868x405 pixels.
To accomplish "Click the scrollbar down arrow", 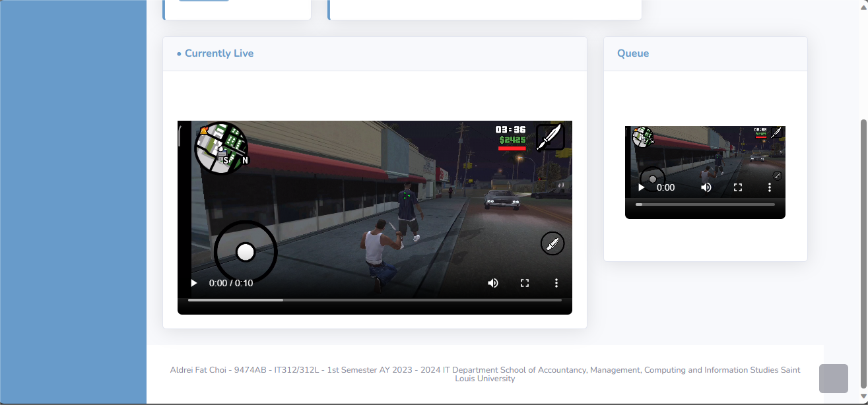I will point(863,397).
